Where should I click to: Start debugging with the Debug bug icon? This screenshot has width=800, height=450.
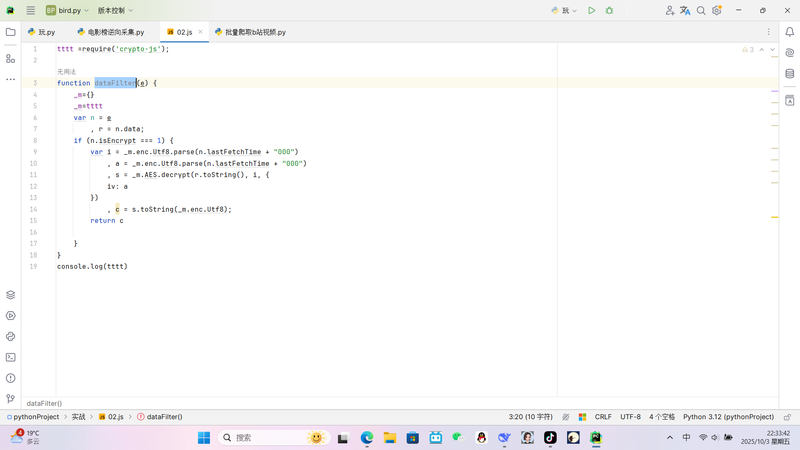point(609,11)
